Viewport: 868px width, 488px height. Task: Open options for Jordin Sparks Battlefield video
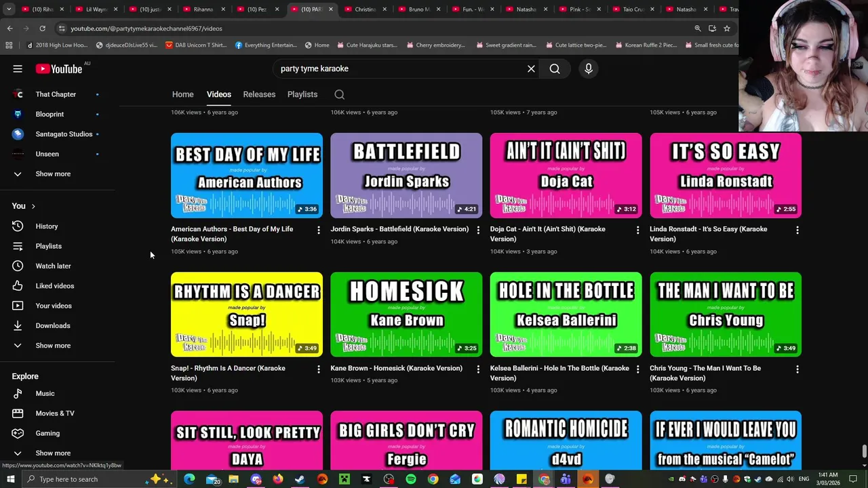point(478,230)
